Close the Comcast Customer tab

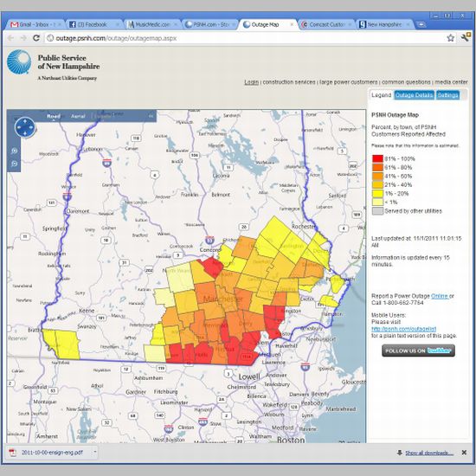point(350,24)
